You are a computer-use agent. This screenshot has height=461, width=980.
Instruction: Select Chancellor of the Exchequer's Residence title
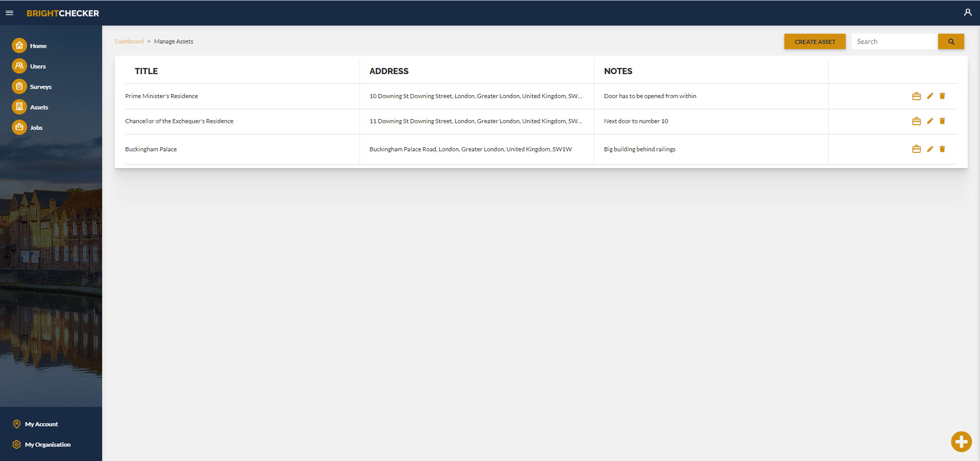pyautogui.click(x=179, y=121)
